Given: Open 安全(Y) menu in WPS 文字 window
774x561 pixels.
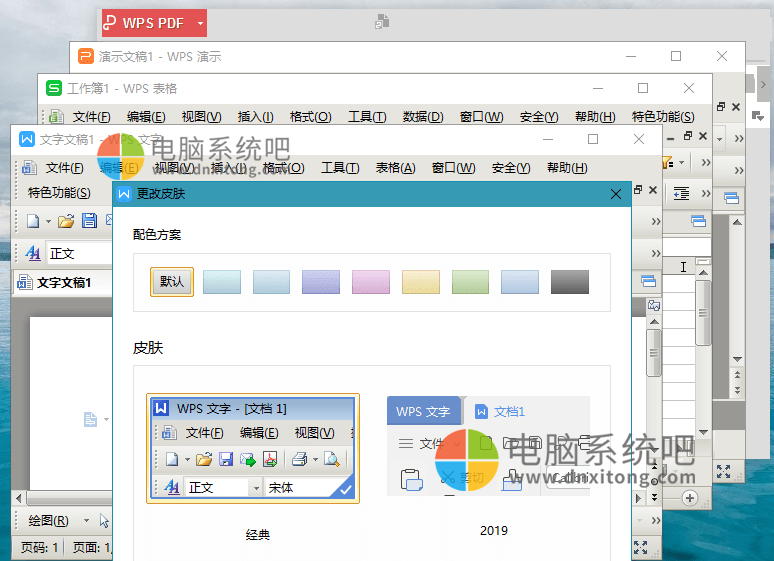Looking at the screenshot, I should [x=511, y=168].
